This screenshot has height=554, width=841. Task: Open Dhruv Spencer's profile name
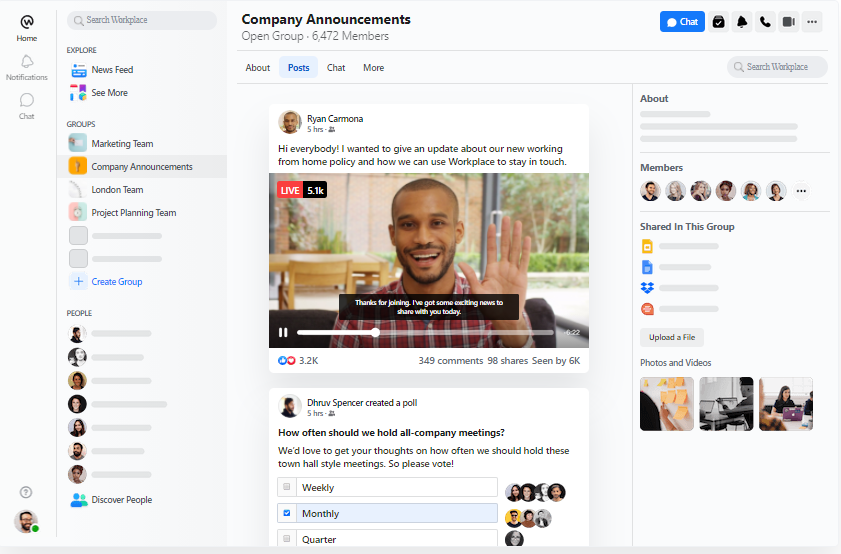click(335, 403)
